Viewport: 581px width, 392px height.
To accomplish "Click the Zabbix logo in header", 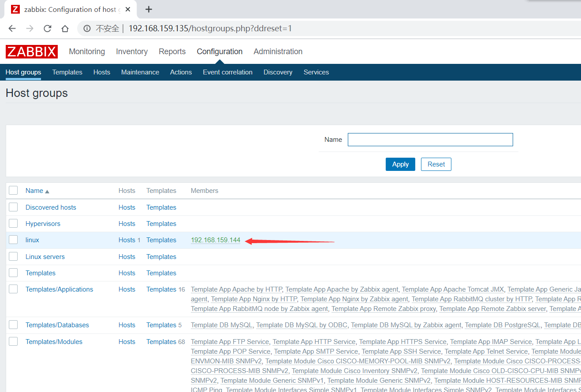I will coord(32,52).
